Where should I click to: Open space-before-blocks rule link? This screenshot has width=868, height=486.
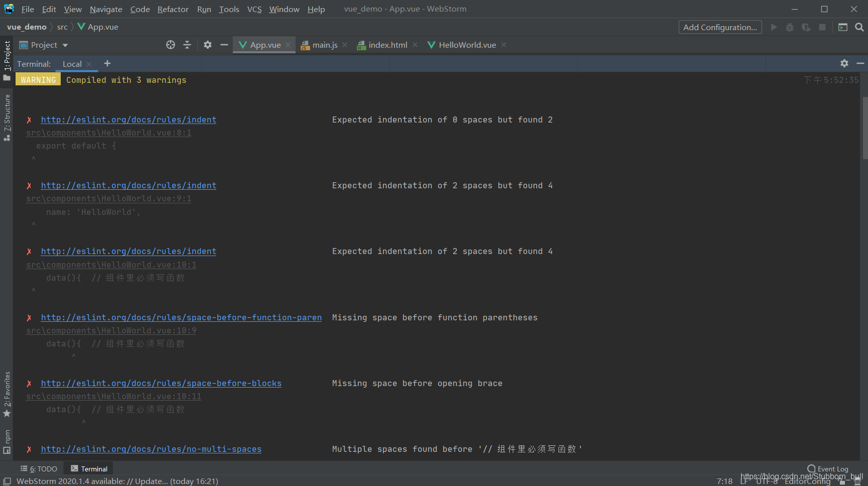[161, 383]
